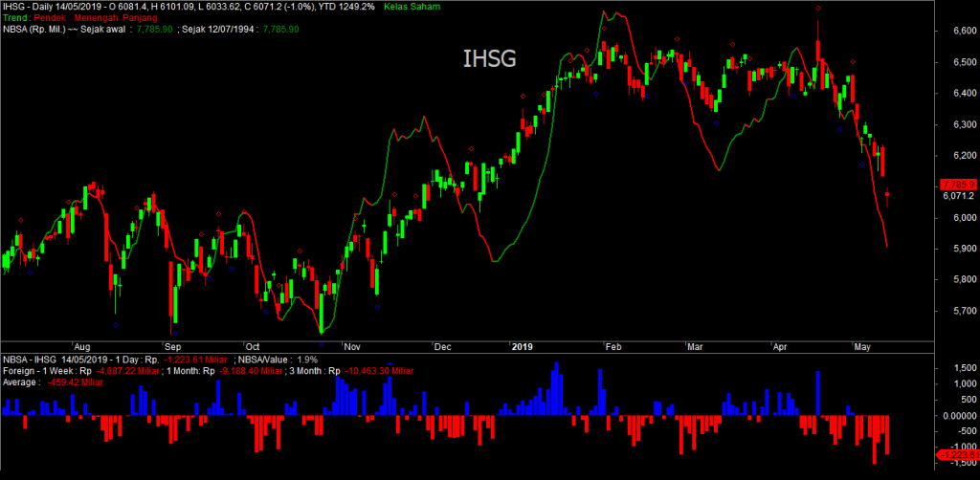Click the 6,071.2 last price label
The image size is (980, 480).
(957, 197)
